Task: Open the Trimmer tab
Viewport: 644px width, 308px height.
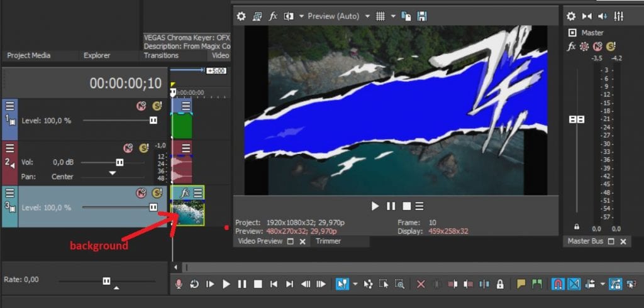Action: [x=328, y=241]
